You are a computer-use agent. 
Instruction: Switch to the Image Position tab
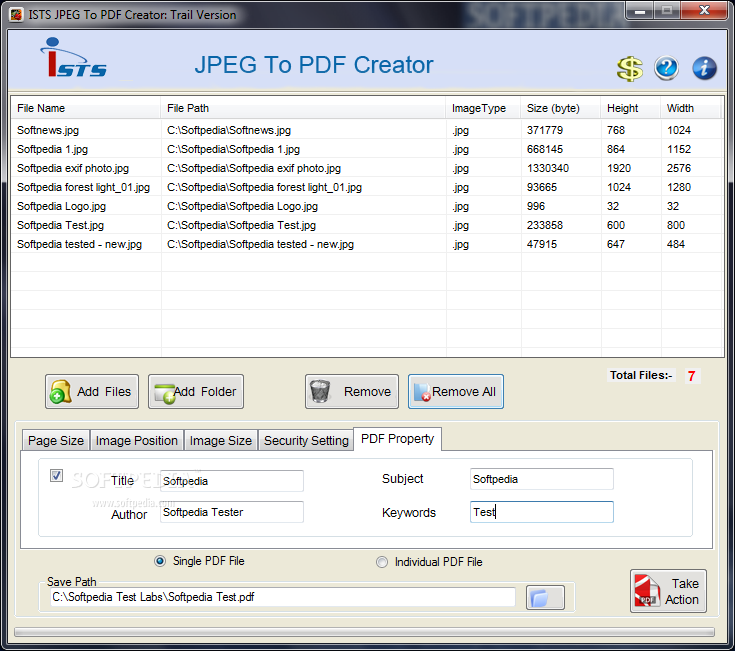point(136,441)
